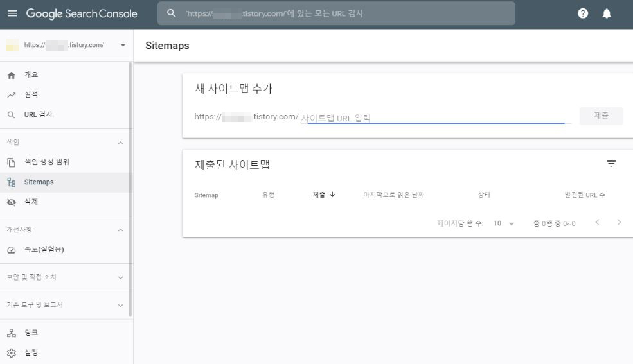Open the help question mark icon
Image resolution: width=633 pixels, height=364 pixels.
(582, 13)
